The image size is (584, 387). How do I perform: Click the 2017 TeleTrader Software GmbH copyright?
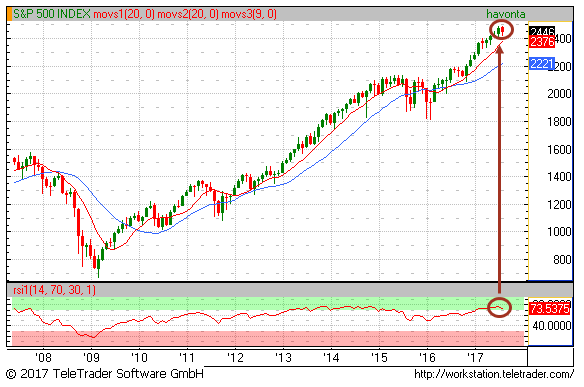pyautogui.click(x=105, y=374)
